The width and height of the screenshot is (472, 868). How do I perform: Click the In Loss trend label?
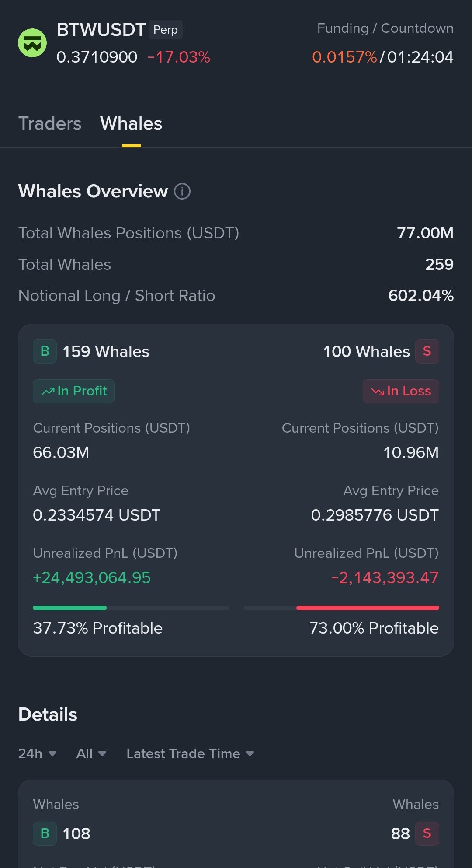(x=401, y=391)
